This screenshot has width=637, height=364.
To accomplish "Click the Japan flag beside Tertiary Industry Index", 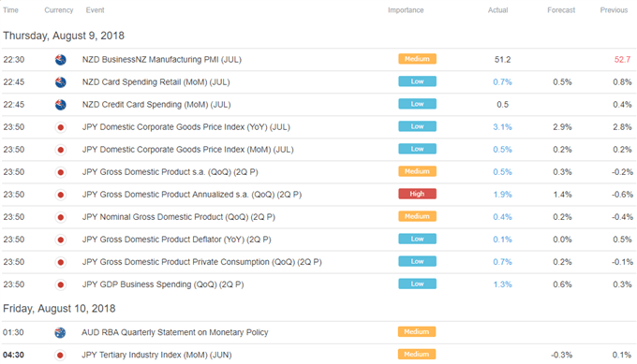I will 60,356.
